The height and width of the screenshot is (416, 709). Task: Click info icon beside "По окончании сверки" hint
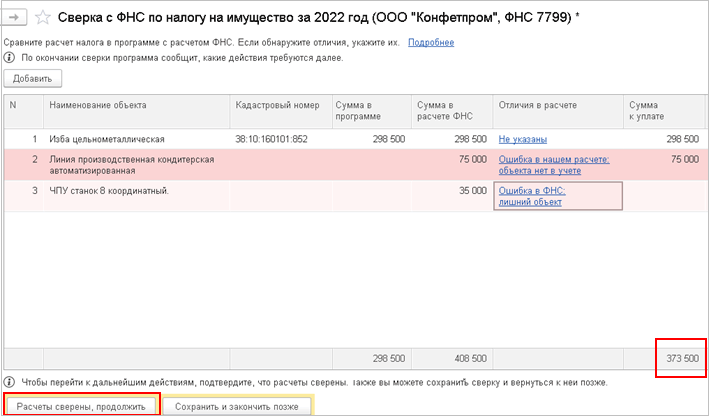point(9,58)
